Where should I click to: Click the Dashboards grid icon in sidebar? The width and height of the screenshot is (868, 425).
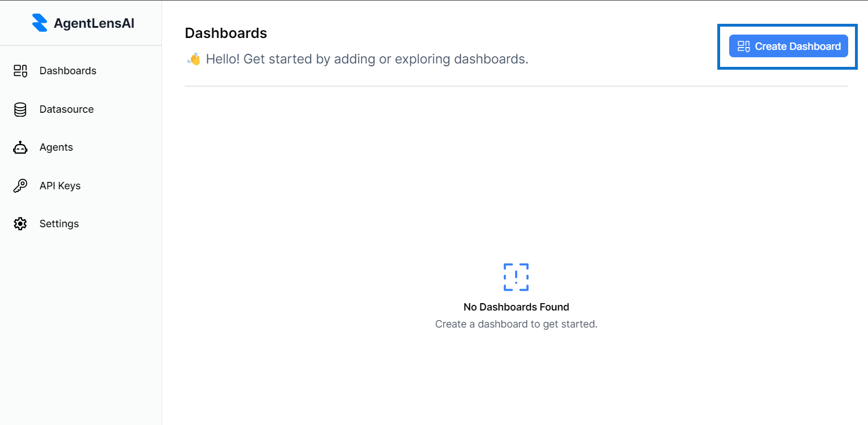click(20, 71)
